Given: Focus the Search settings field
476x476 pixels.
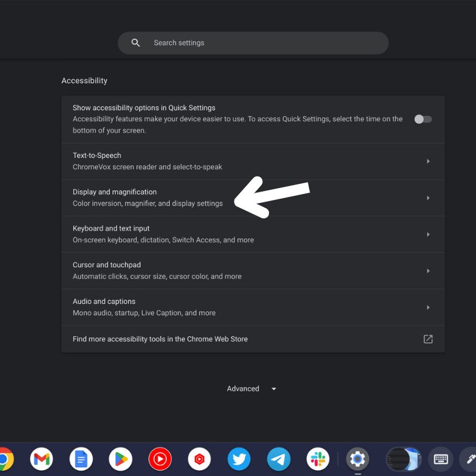Looking at the screenshot, I should (x=253, y=43).
